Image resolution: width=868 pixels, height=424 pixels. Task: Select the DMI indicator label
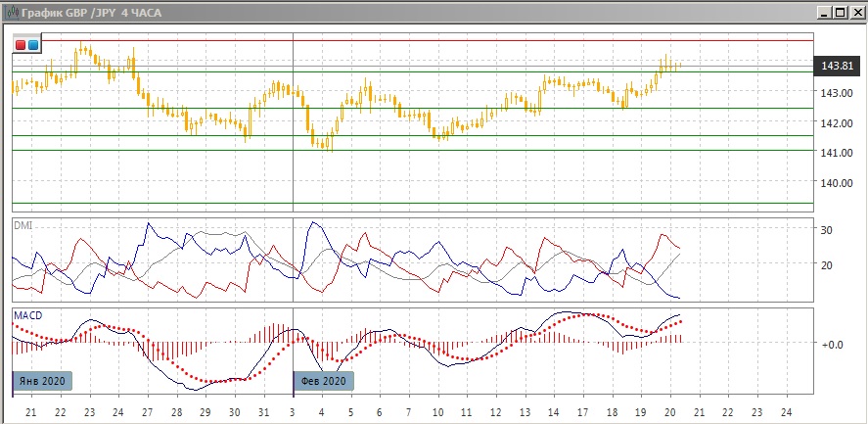(x=23, y=225)
